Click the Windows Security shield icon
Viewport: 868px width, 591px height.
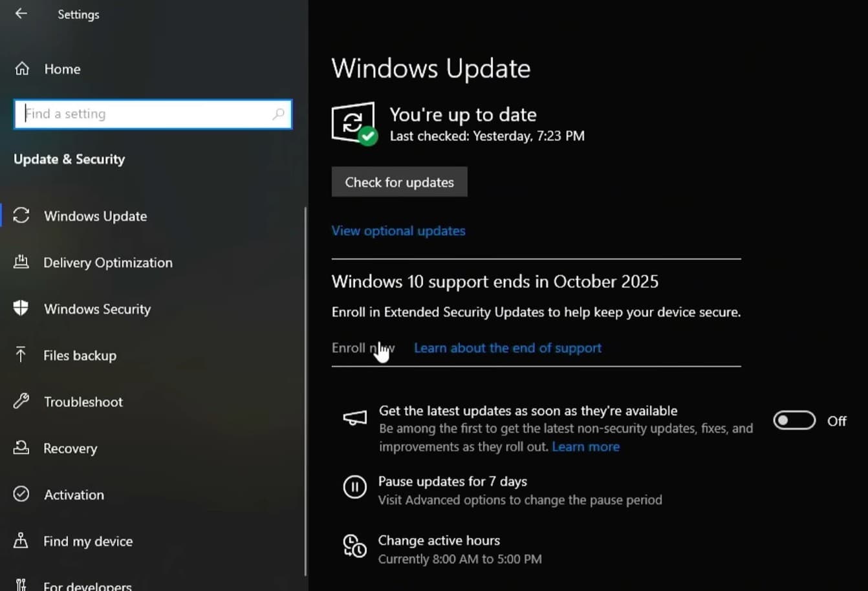pyautogui.click(x=21, y=308)
